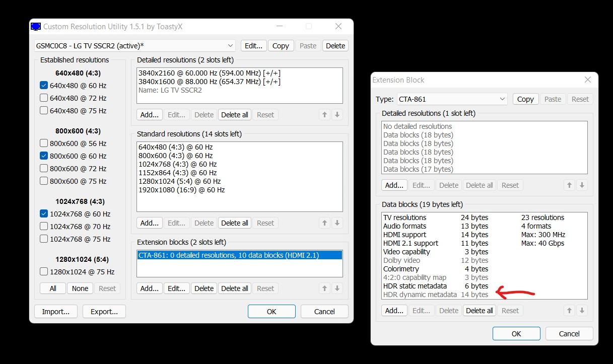Click standard resolutions down arrow button
Screen dimensions: 613x364
[x=337, y=223]
